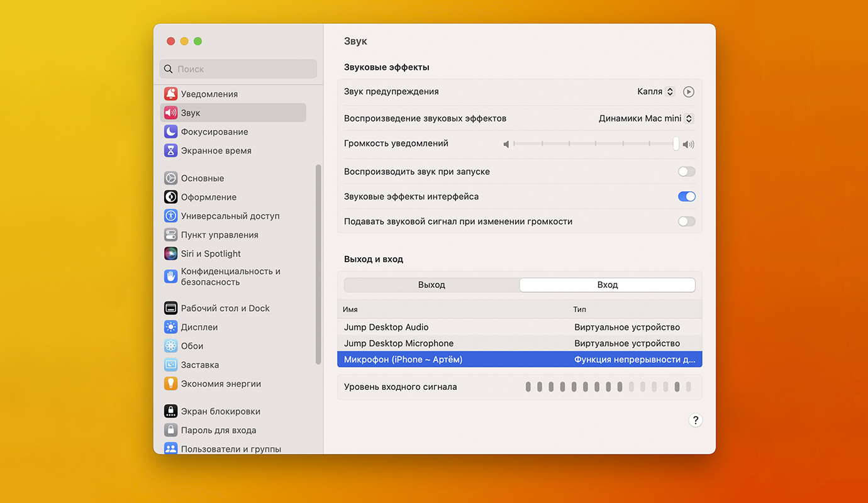Click the Заставка screensaver icon
868x503 pixels.
click(x=170, y=365)
